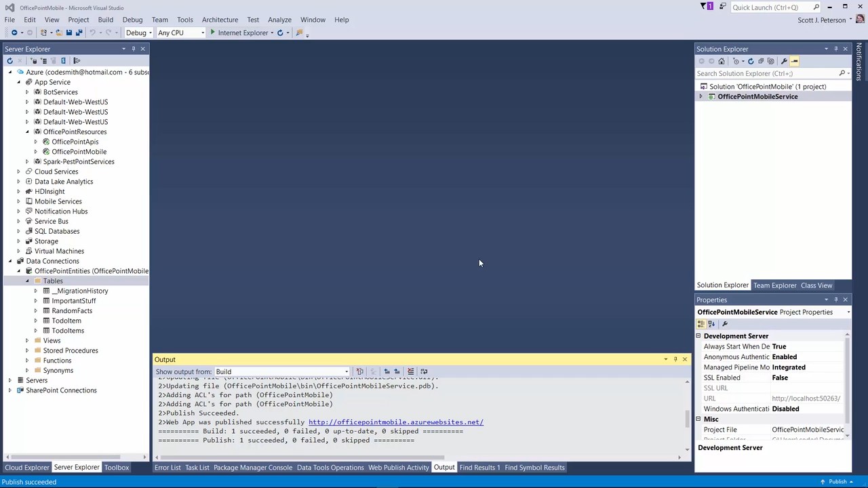Switch to Package Manager Console tab

(253, 467)
